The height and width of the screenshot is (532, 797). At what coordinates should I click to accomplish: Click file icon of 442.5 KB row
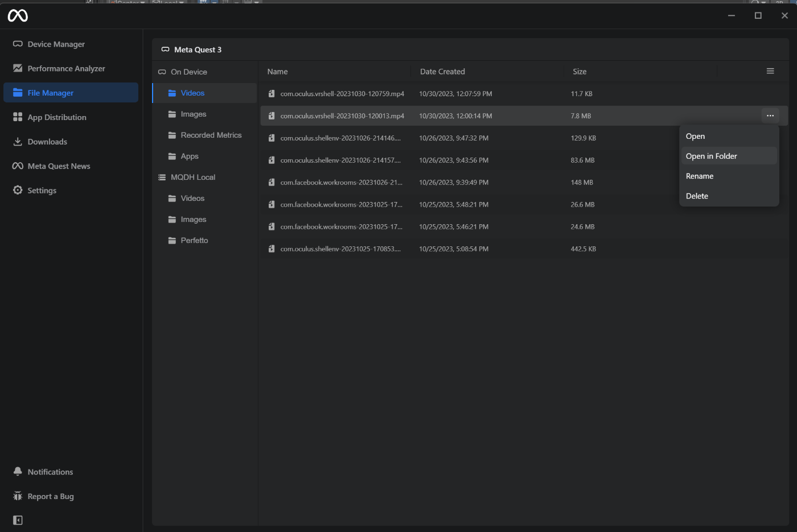(272, 249)
